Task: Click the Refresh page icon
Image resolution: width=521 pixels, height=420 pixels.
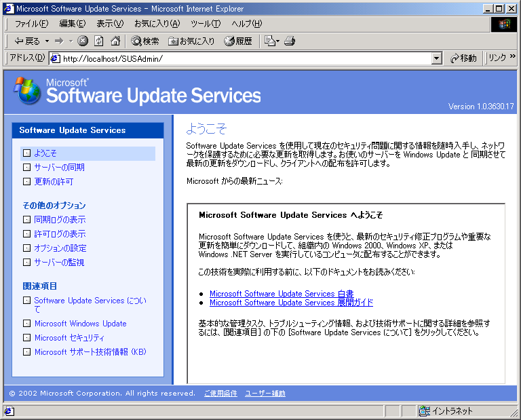Action: pos(98,41)
